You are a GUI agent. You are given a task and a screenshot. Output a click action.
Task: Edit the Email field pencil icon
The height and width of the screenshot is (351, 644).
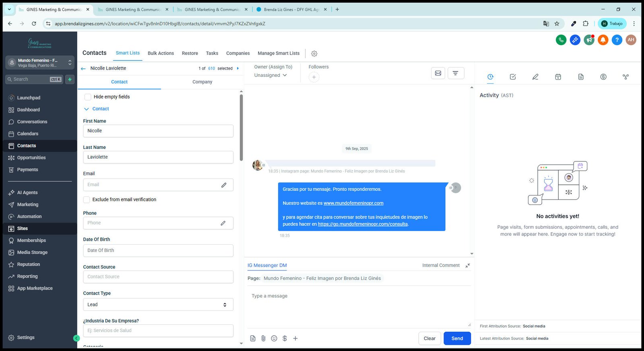pyautogui.click(x=224, y=185)
